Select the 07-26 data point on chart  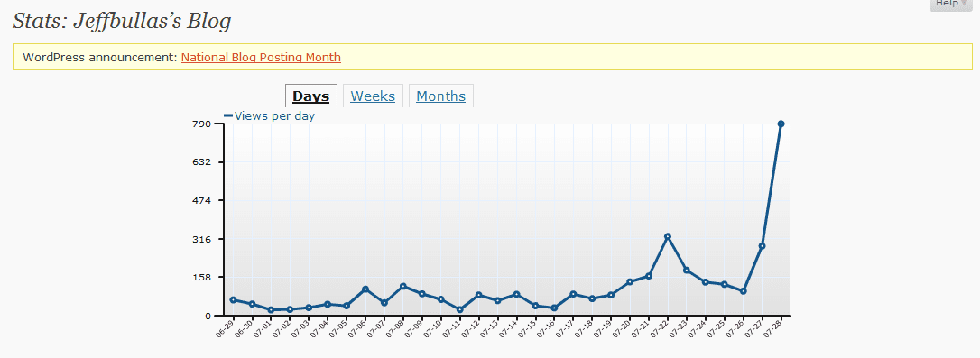tap(744, 291)
